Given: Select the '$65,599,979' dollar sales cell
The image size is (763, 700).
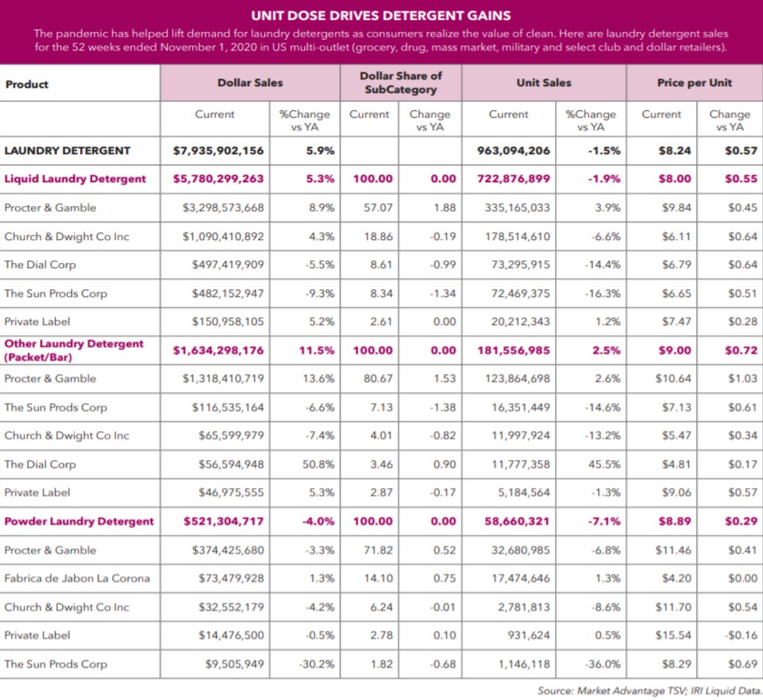Looking at the screenshot, I should pos(231,436).
